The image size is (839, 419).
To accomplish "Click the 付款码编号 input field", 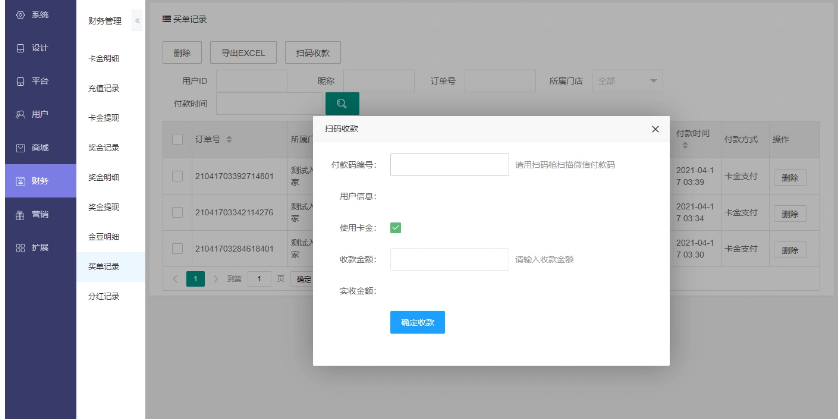I will click(x=449, y=164).
